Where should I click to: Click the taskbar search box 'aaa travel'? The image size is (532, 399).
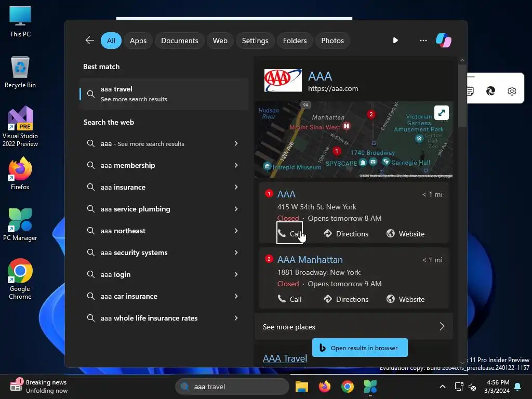click(232, 387)
